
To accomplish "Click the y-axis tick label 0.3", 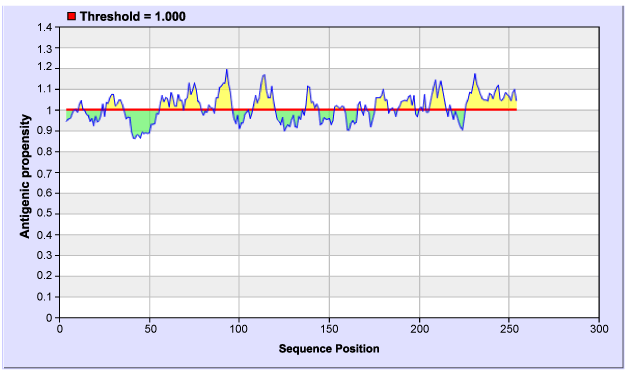I will pyautogui.click(x=45, y=255).
